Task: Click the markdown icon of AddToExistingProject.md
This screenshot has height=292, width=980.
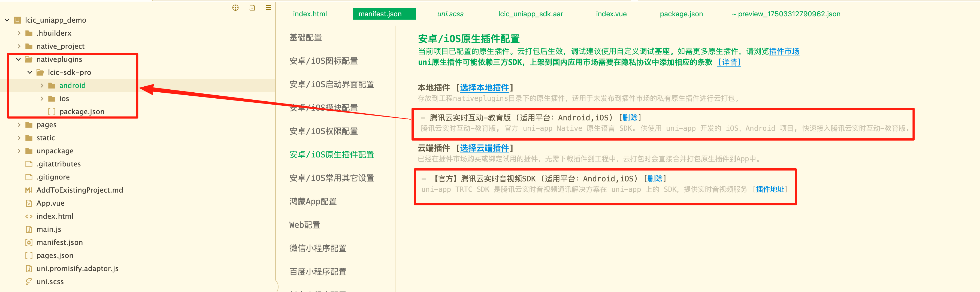Action: [x=29, y=190]
